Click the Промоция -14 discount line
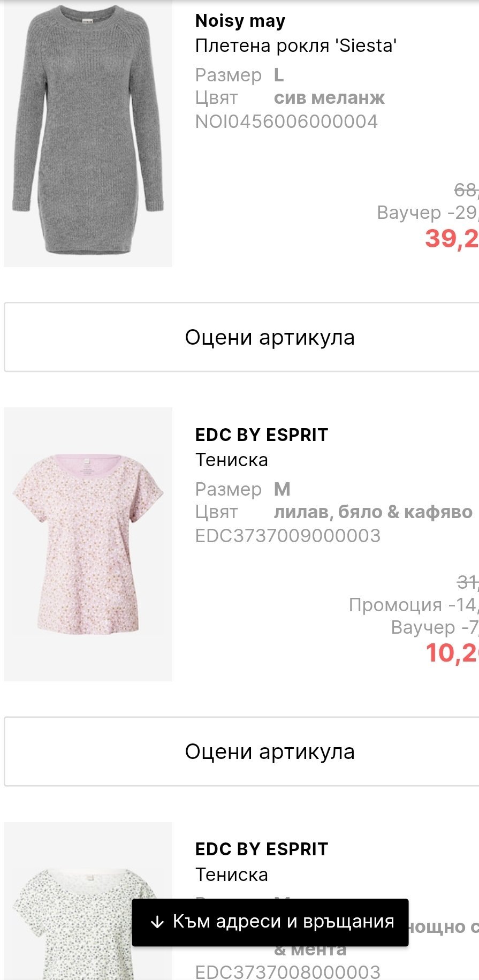Screen dimensions: 479x980 [x=413, y=605]
